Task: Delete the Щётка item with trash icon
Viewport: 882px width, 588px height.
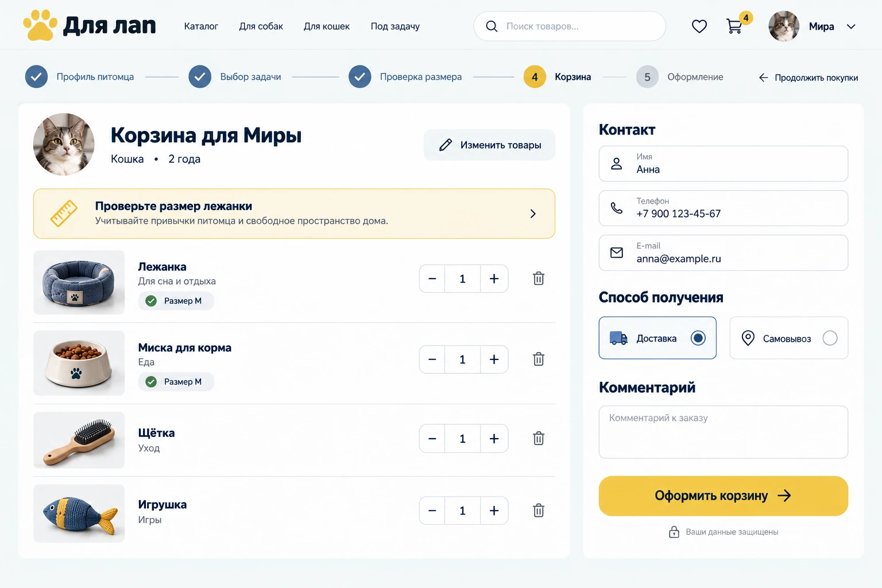Action: [x=539, y=439]
